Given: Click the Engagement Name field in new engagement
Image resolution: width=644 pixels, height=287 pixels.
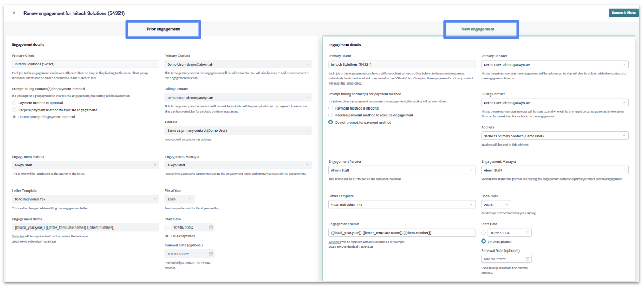Looking at the screenshot, I should [402, 233].
